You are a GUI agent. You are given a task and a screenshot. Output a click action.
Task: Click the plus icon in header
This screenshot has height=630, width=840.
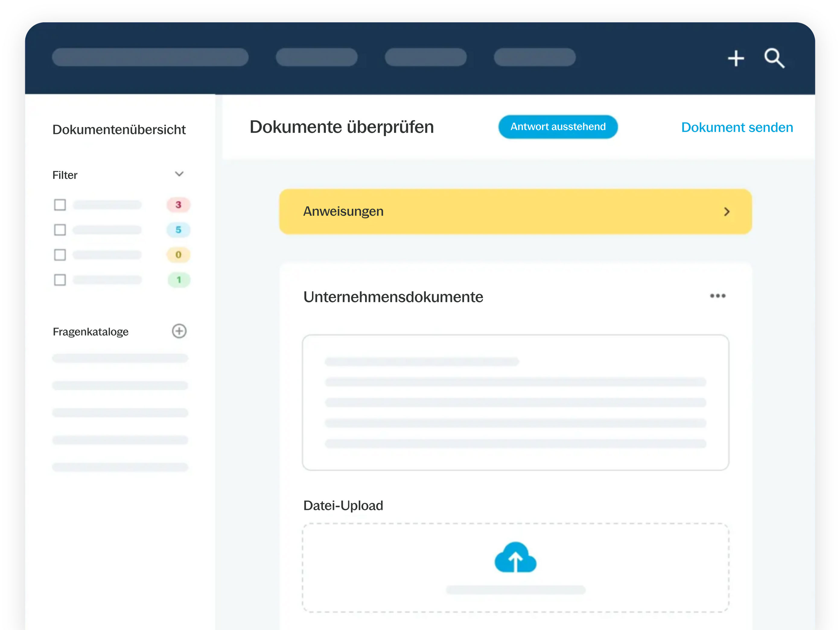(736, 59)
